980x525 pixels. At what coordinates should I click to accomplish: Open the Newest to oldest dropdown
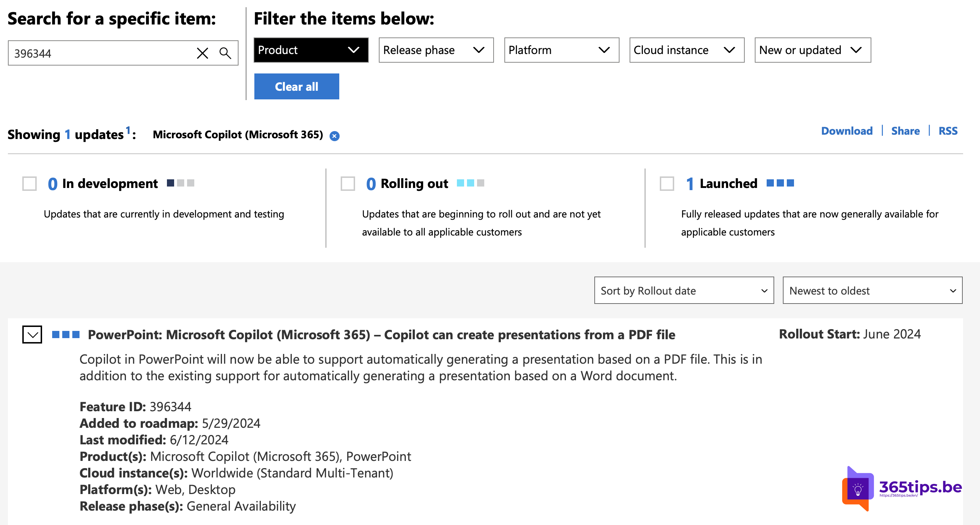(x=872, y=291)
